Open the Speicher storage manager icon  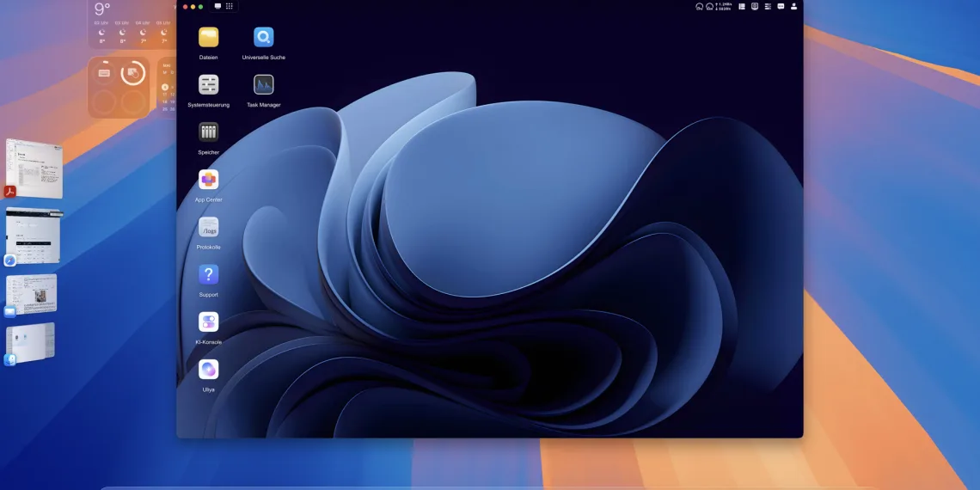pyautogui.click(x=208, y=132)
